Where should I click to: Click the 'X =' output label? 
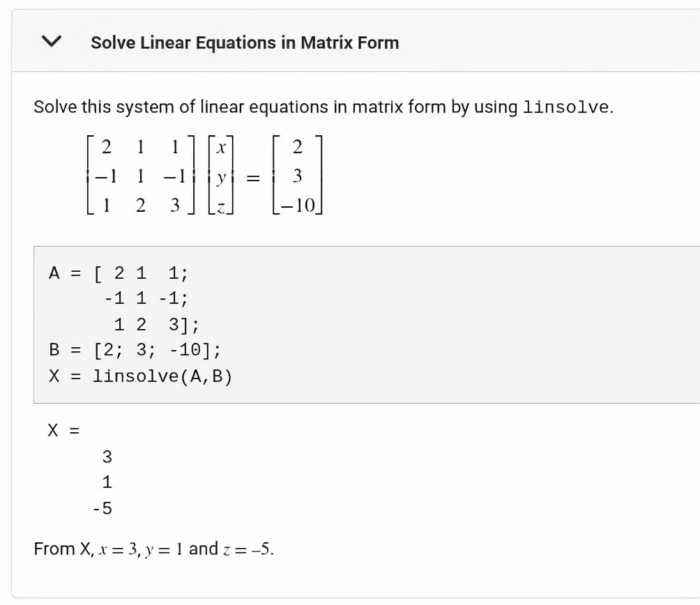click(x=63, y=431)
